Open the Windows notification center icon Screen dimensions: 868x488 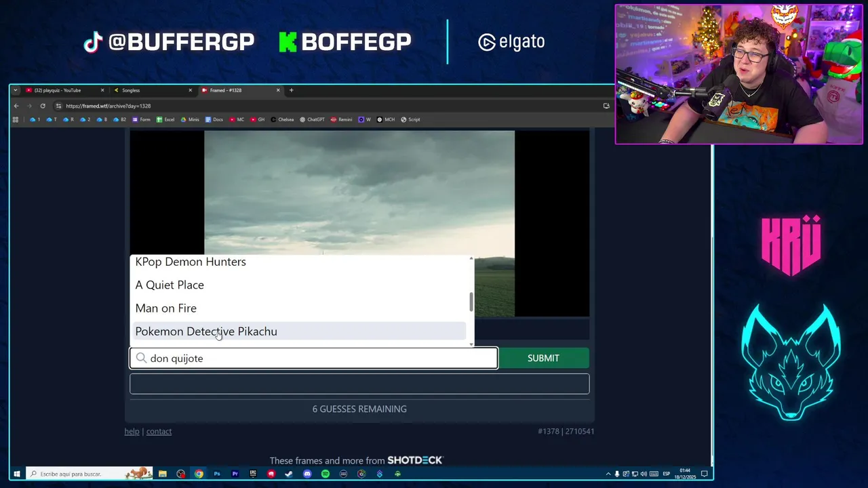coord(705,474)
